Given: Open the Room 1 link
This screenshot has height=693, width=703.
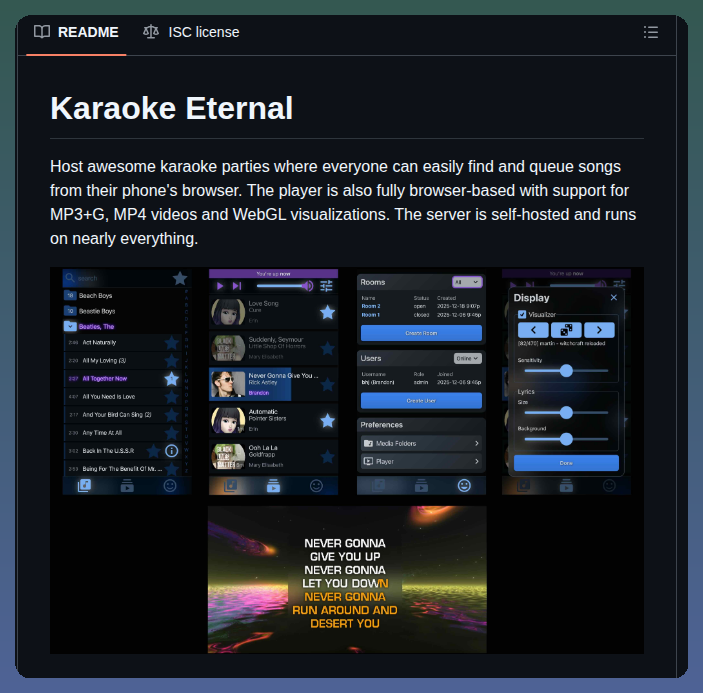Looking at the screenshot, I should coord(370,315).
